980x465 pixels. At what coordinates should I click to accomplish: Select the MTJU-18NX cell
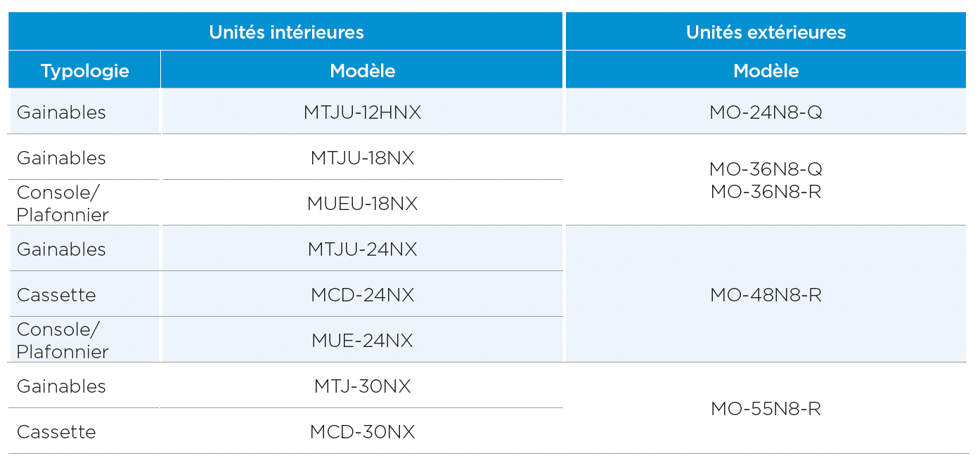pos(362,157)
